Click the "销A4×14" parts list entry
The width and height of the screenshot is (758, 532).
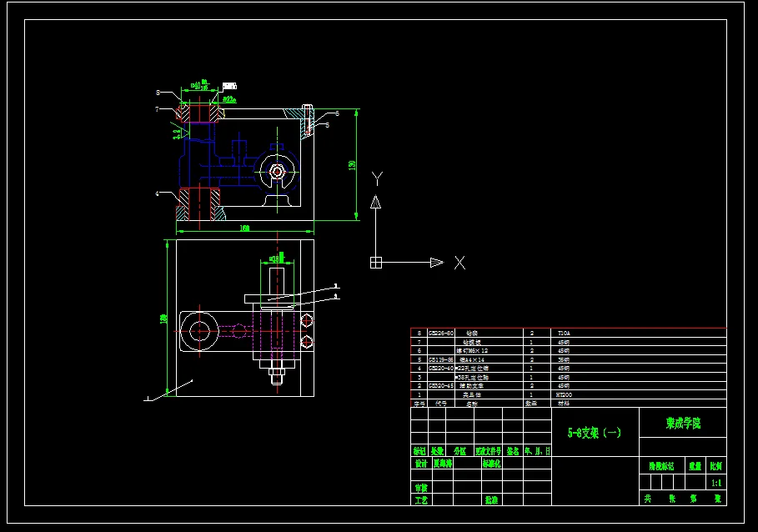pos(471,359)
